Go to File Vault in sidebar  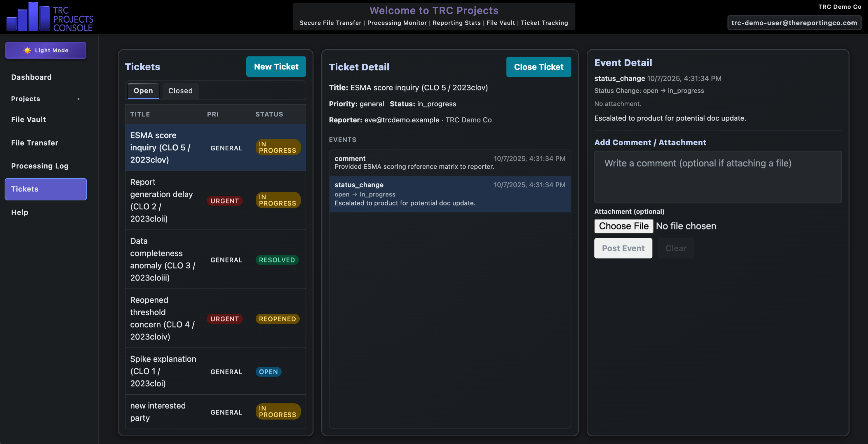28,119
